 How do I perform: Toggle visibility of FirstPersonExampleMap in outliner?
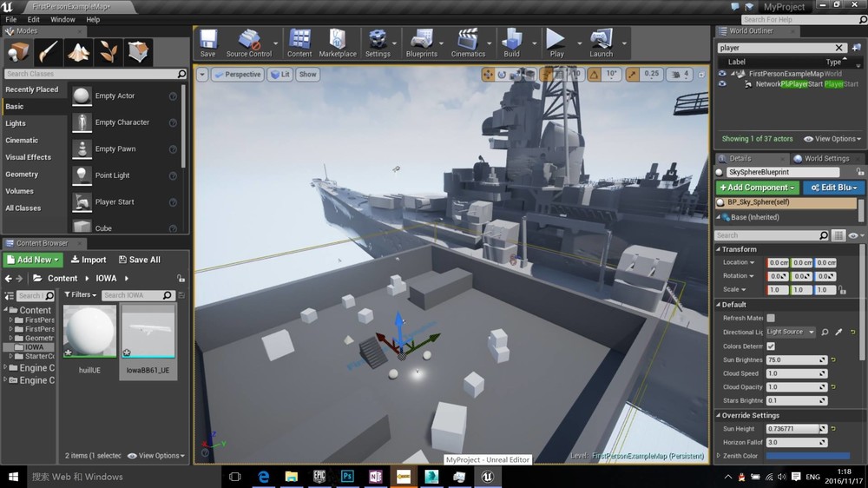[x=722, y=74]
